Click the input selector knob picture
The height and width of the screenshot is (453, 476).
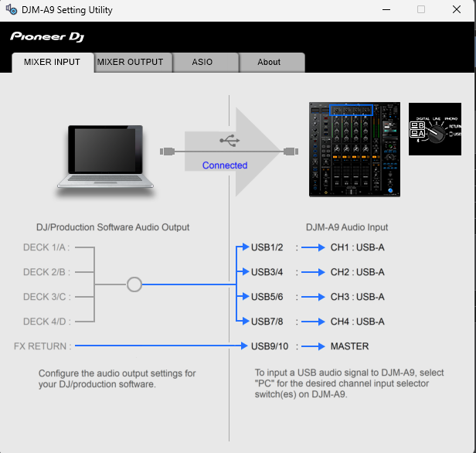click(435, 129)
